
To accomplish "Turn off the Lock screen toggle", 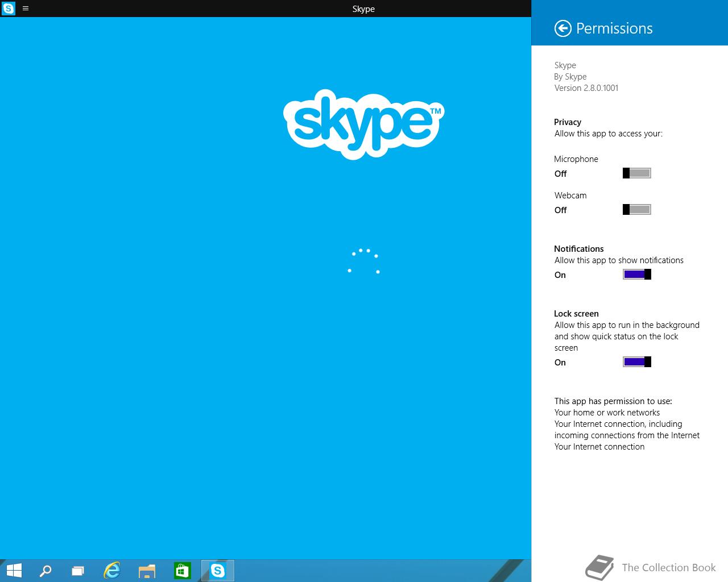I will point(637,362).
